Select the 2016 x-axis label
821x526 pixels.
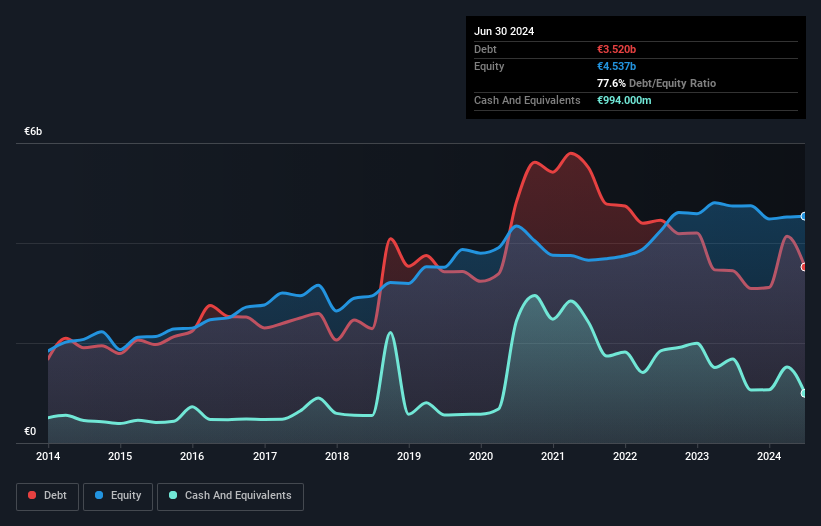[192, 456]
